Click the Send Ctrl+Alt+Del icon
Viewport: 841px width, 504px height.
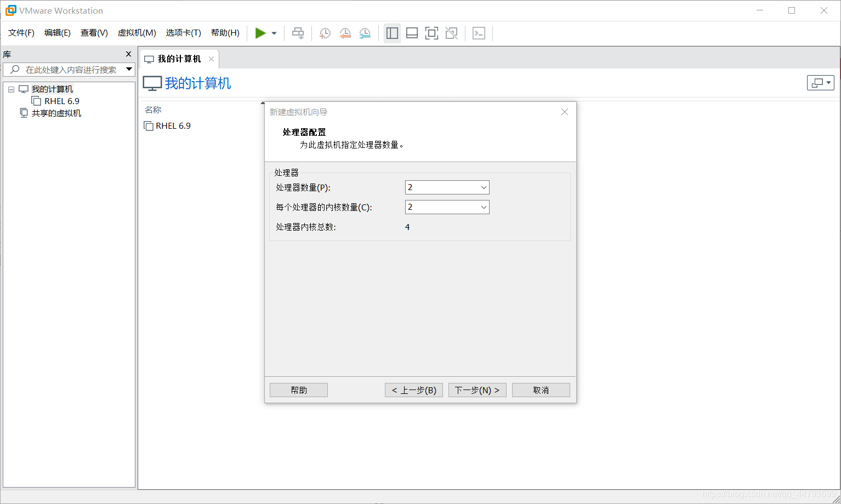tap(298, 33)
